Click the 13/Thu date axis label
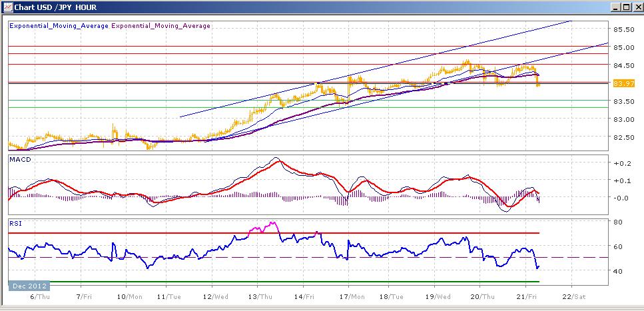The image size is (644, 311). (260, 296)
